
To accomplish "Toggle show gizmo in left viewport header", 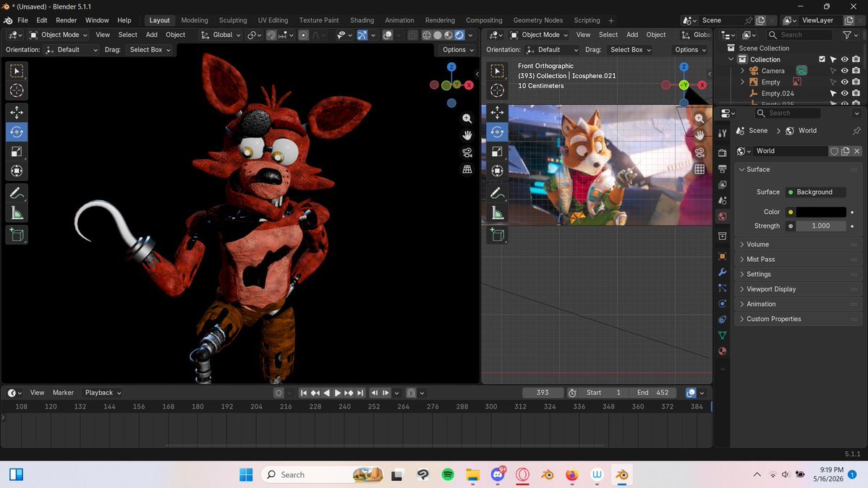I will click(362, 35).
